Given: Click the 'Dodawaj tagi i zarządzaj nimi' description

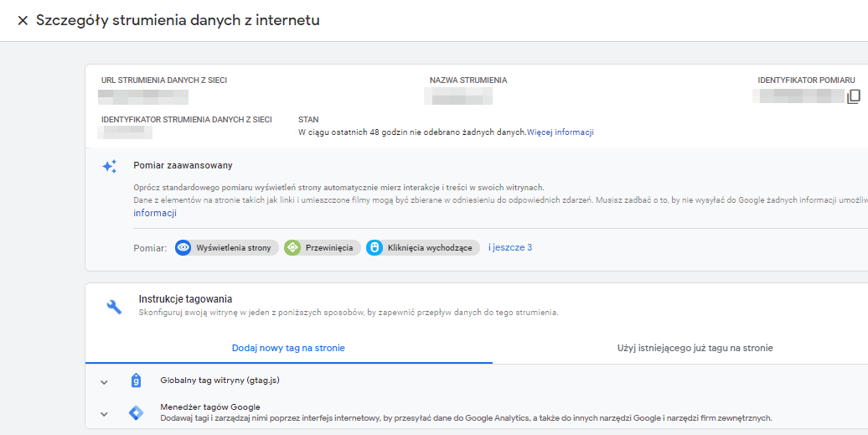Looking at the screenshot, I should coord(466,418).
